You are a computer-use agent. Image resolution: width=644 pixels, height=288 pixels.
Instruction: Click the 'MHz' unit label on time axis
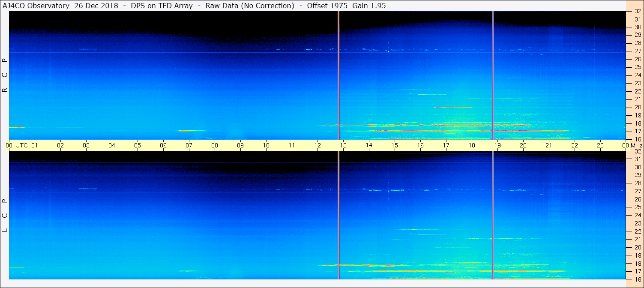[x=636, y=145]
